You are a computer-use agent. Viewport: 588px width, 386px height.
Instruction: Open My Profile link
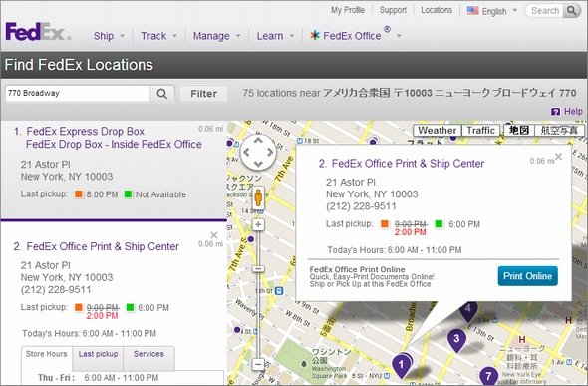click(348, 10)
